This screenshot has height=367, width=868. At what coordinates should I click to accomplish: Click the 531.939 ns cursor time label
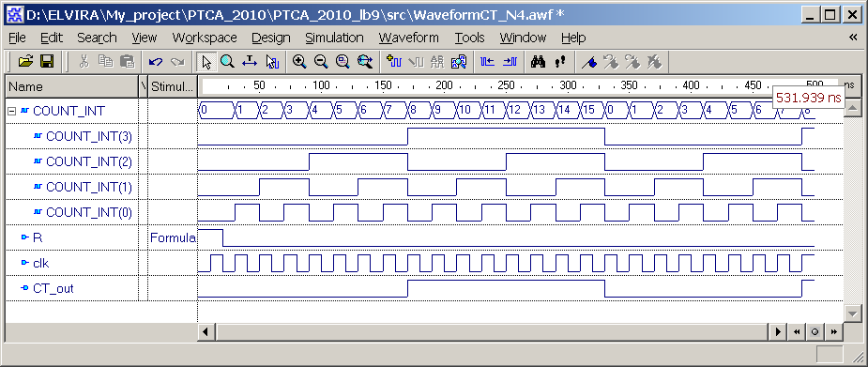click(x=808, y=98)
